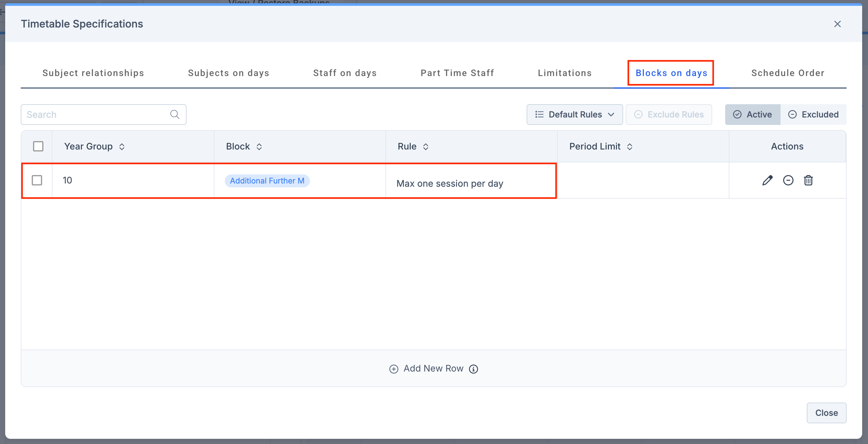The height and width of the screenshot is (444, 868).
Task: Switch view to Active rules
Action: pos(752,115)
